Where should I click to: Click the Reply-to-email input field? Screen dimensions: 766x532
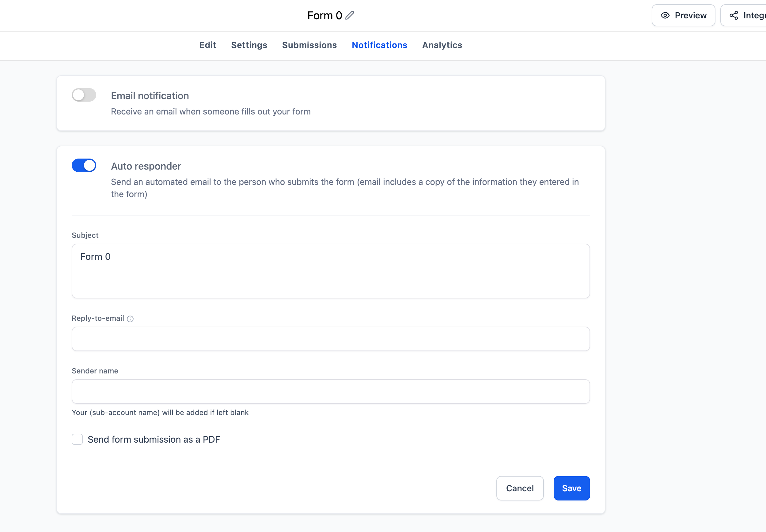click(331, 339)
